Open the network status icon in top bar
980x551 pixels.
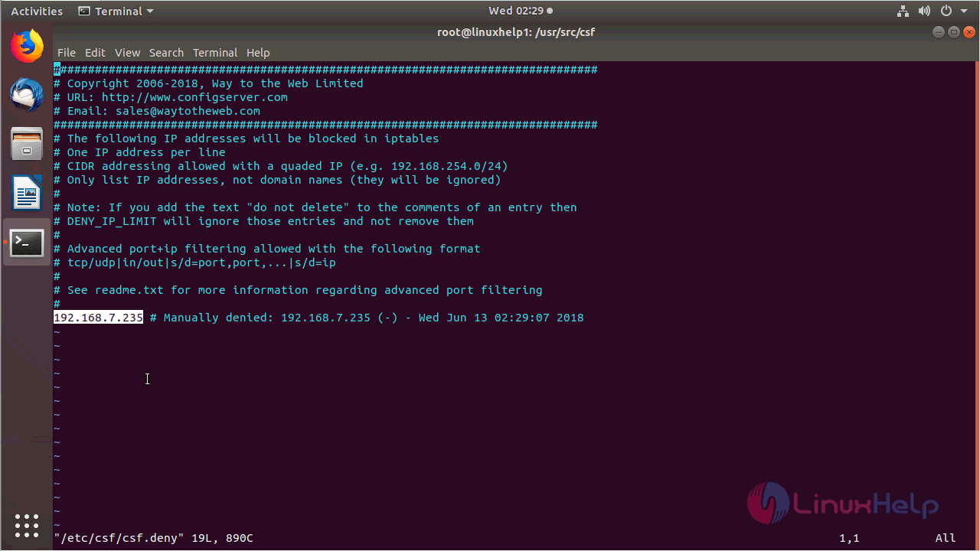point(903,11)
